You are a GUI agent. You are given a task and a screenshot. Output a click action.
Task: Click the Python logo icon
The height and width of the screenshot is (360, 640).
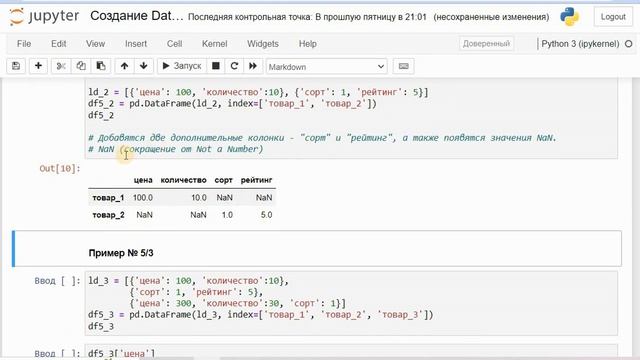coord(569,17)
